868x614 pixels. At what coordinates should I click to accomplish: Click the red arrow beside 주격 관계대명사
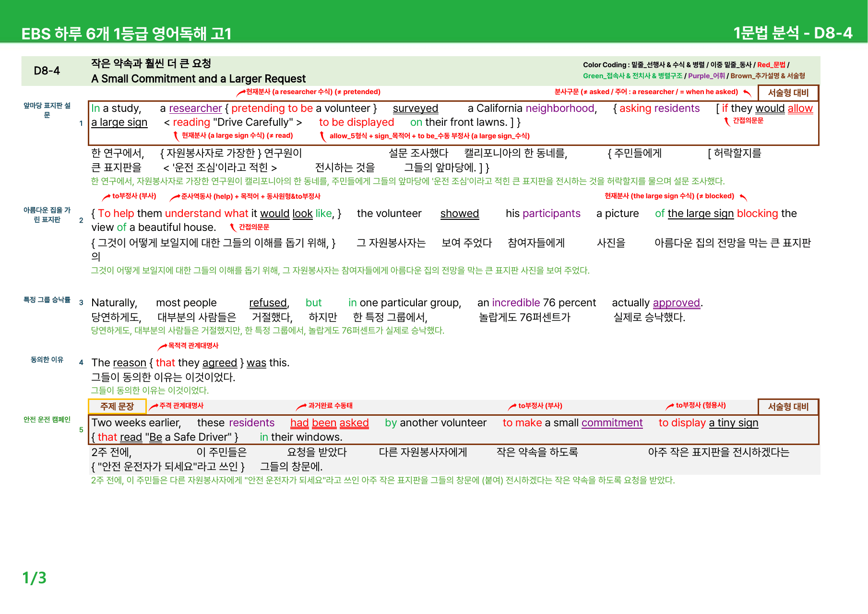pos(154,407)
